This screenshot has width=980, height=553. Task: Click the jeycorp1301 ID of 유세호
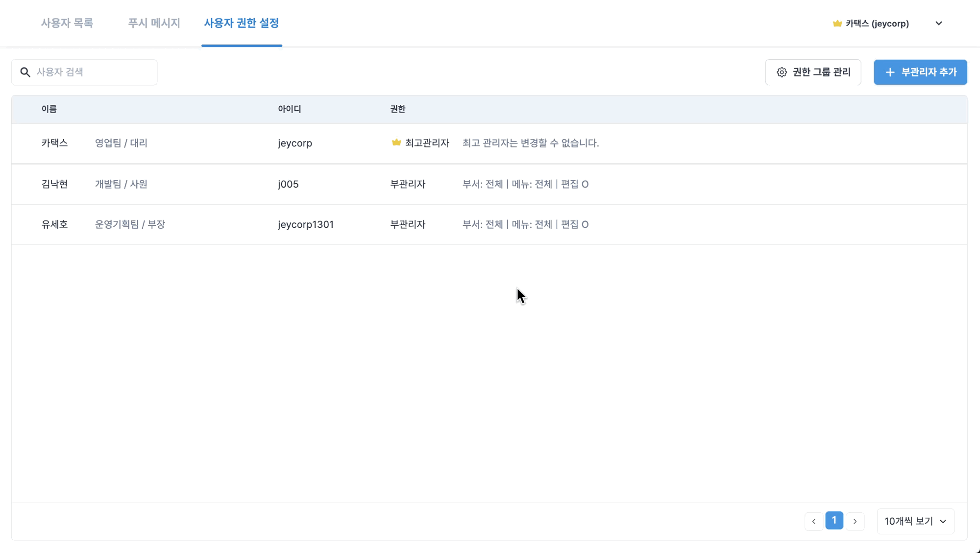(306, 224)
